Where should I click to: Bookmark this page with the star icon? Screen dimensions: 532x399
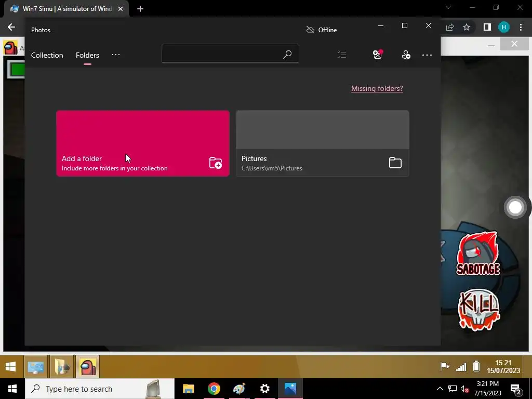click(467, 28)
